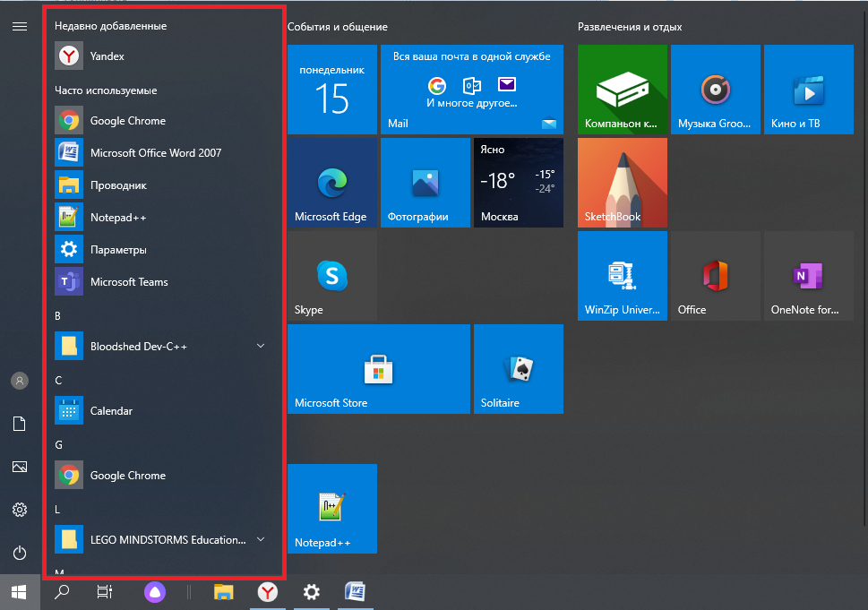Open Calendar app under letter C

(x=160, y=411)
